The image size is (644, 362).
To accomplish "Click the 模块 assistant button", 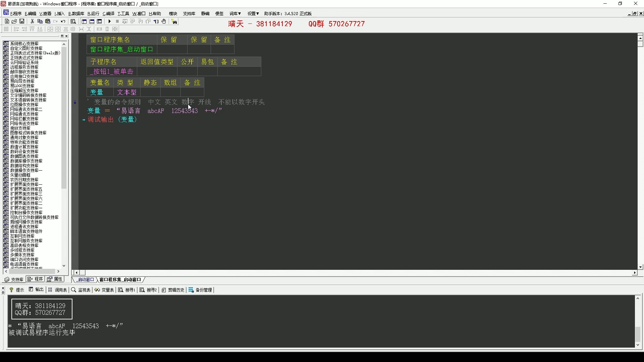I will pos(173,13).
